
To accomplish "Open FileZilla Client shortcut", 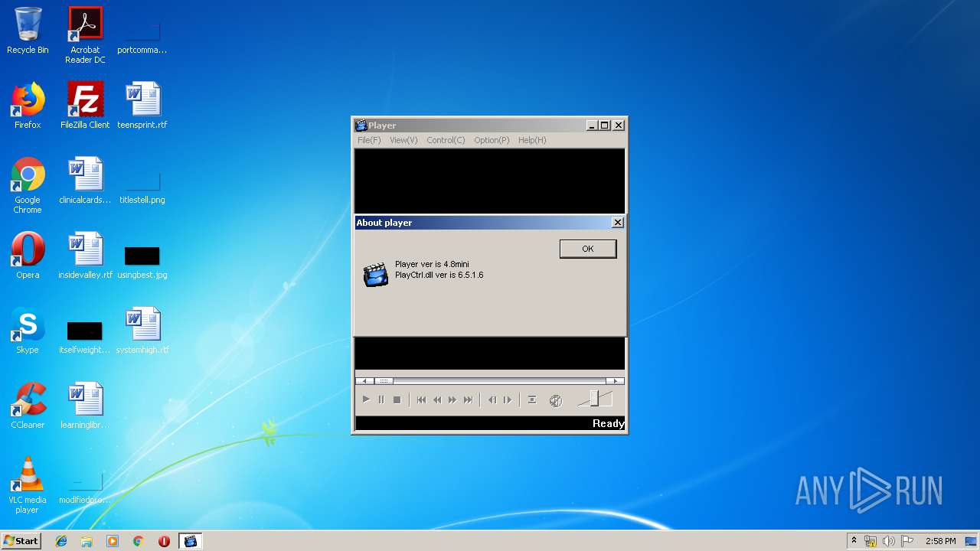I will pos(85,106).
